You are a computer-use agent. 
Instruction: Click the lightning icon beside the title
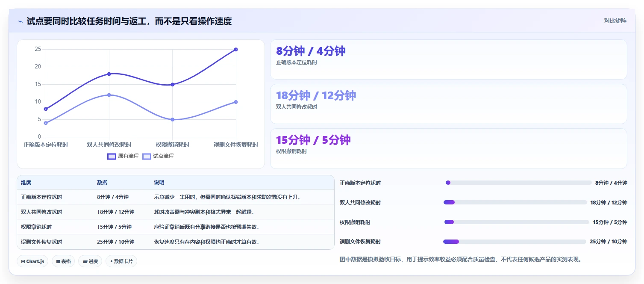pyautogui.click(x=21, y=21)
